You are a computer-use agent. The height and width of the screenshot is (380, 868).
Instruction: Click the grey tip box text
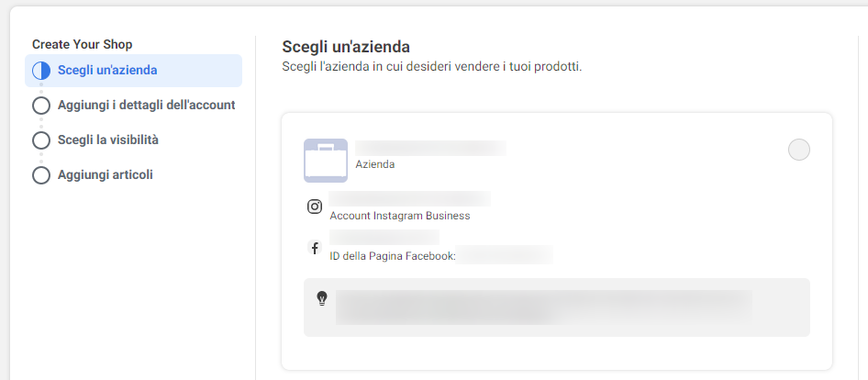point(543,307)
